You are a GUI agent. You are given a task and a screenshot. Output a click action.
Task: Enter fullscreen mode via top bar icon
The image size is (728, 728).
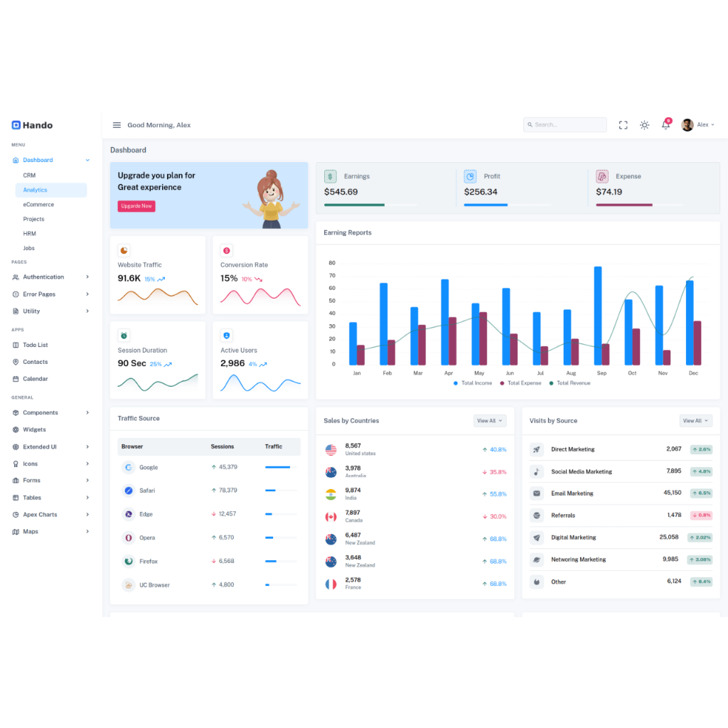tap(623, 125)
